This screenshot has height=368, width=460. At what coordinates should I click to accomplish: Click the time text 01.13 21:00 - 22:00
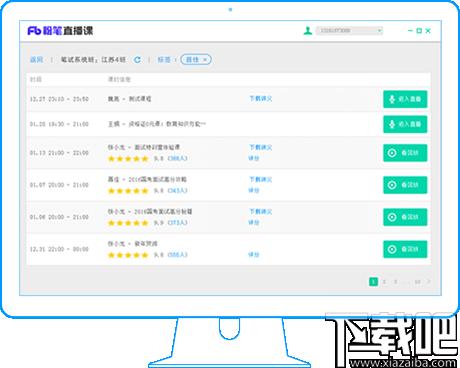[x=59, y=153]
